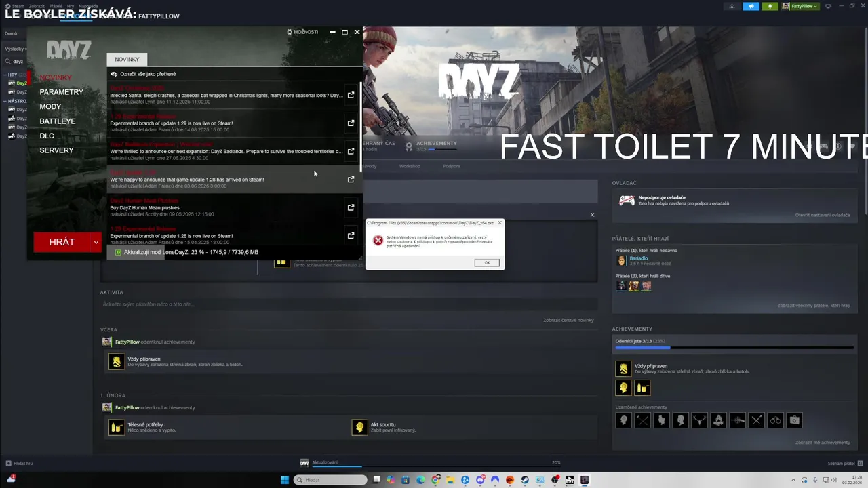Open the FattyPillow account dropdown
The image size is (868, 488).
tap(800, 6)
